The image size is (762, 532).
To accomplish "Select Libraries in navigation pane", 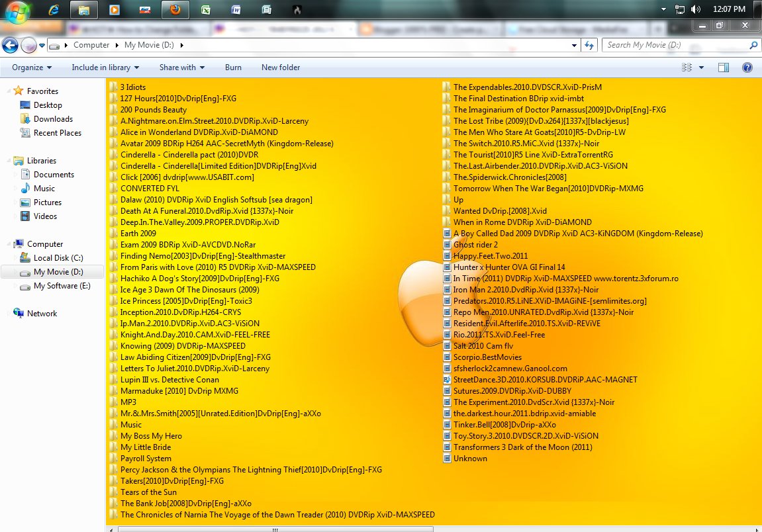I will coord(41,160).
